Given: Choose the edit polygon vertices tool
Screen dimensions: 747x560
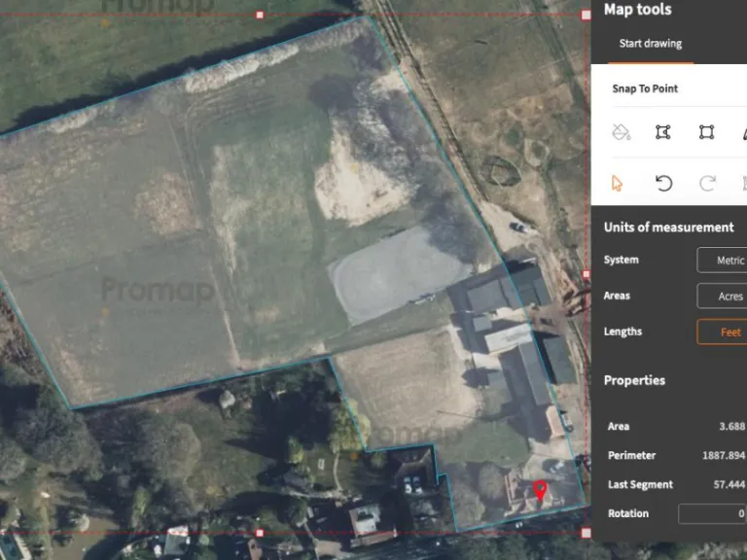Looking at the screenshot, I should point(663,132).
